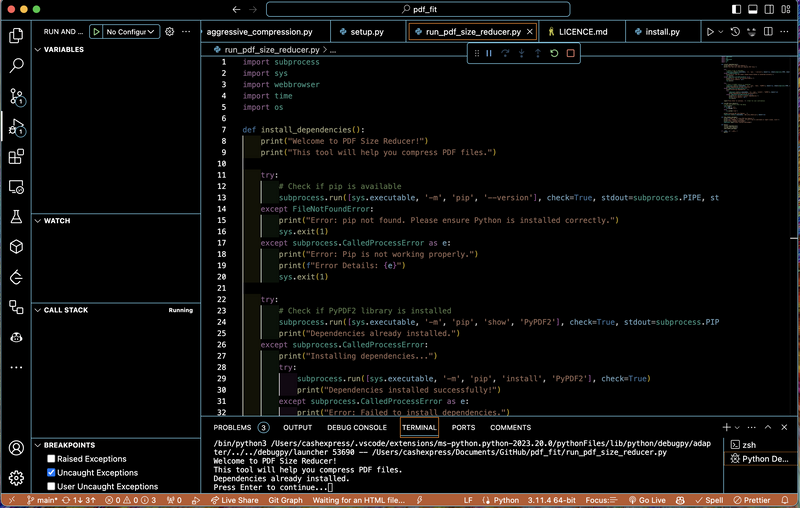The height and width of the screenshot is (508, 800).
Task: Switch to aggressive_compression.py tab
Action: [x=265, y=32]
